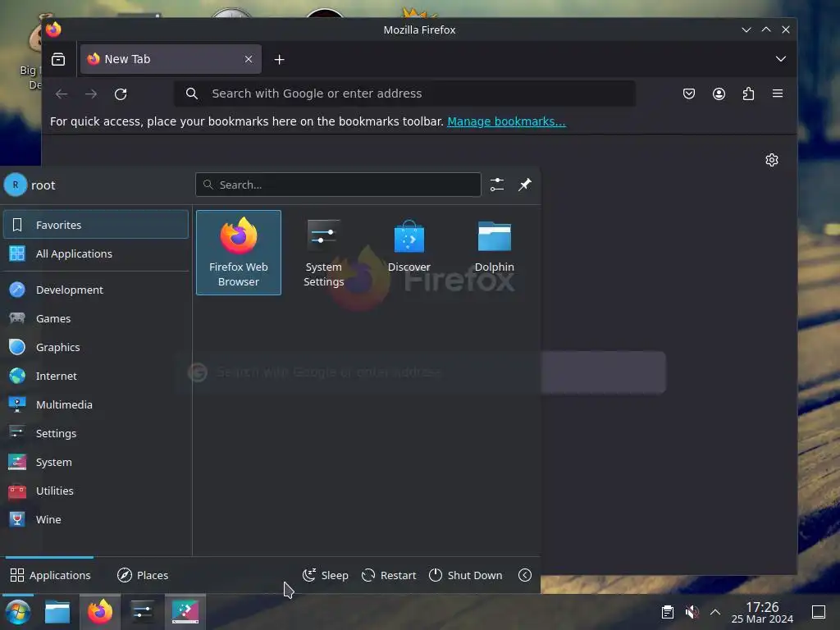Open Settings category in launcher

point(96,433)
